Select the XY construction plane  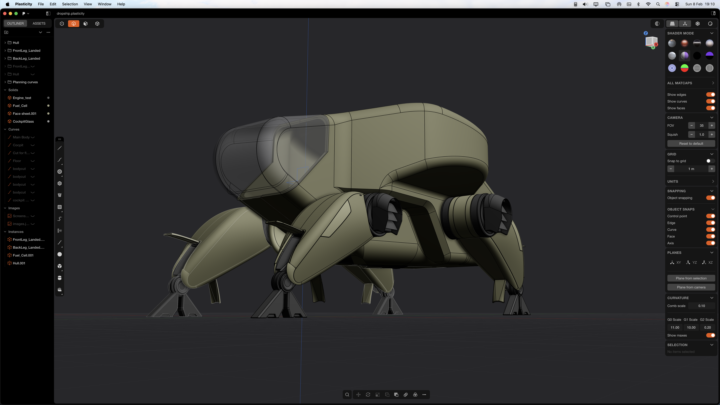675,263
